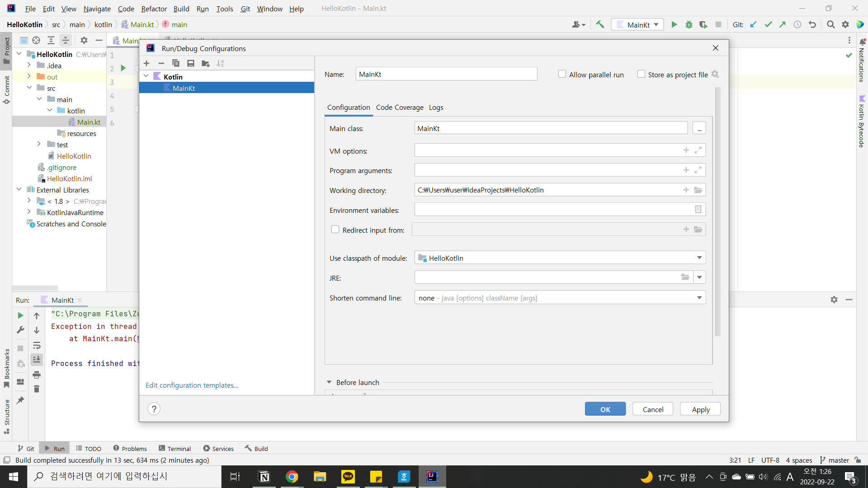
Task: Open the Refactor menu
Action: [154, 9]
